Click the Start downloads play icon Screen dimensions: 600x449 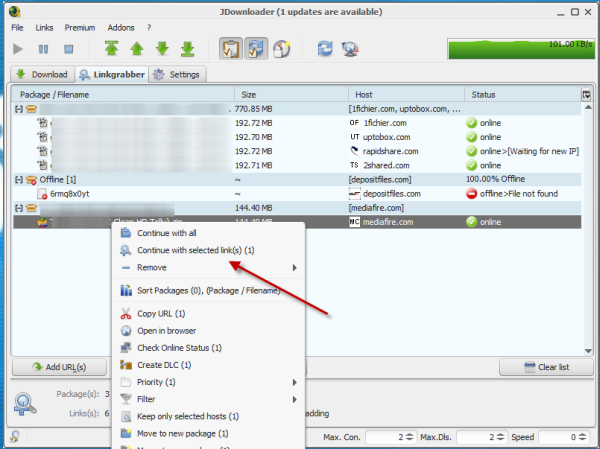18,48
